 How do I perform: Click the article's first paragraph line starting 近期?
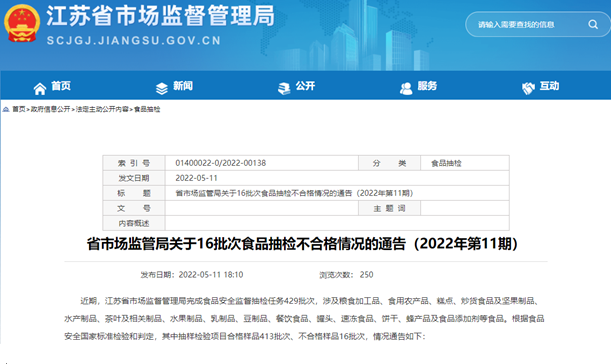pyautogui.click(x=309, y=301)
